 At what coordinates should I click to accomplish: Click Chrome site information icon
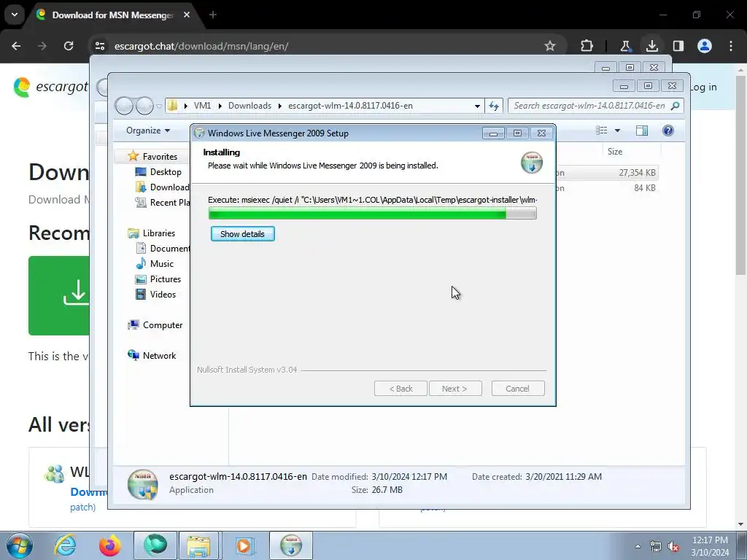(100, 46)
